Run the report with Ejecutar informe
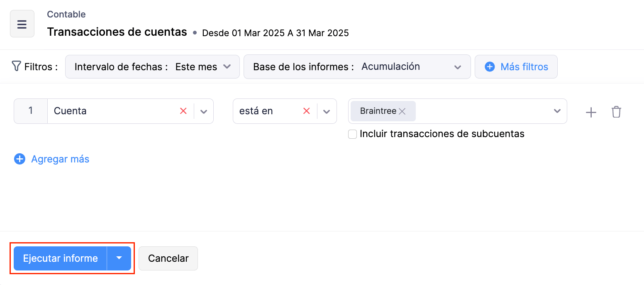The width and height of the screenshot is (644, 285). click(x=60, y=258)
